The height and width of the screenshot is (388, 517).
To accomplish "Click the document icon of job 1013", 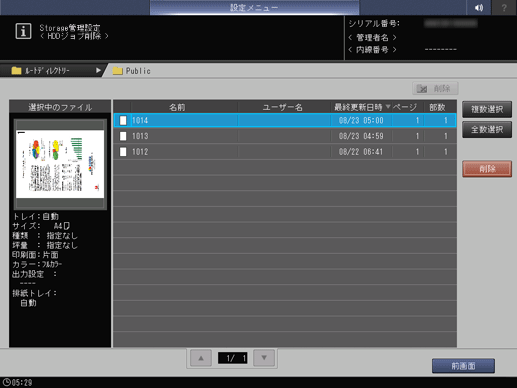I will tap(123, 136).
